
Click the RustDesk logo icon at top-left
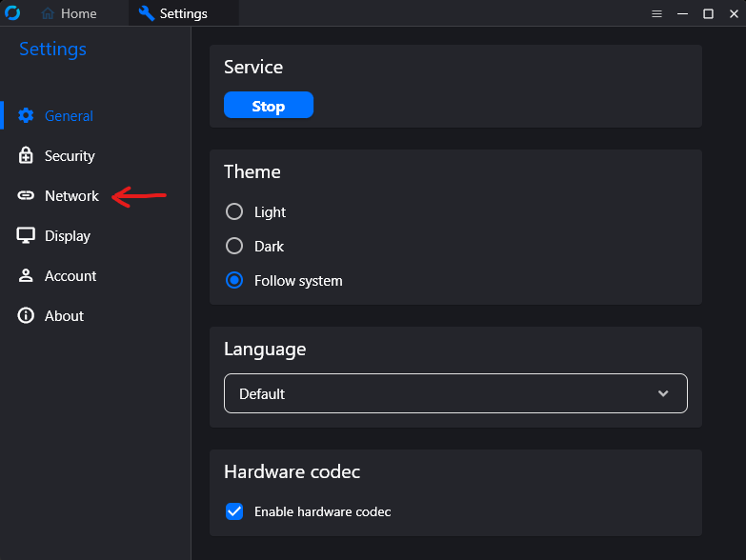[x=12, y=13]
